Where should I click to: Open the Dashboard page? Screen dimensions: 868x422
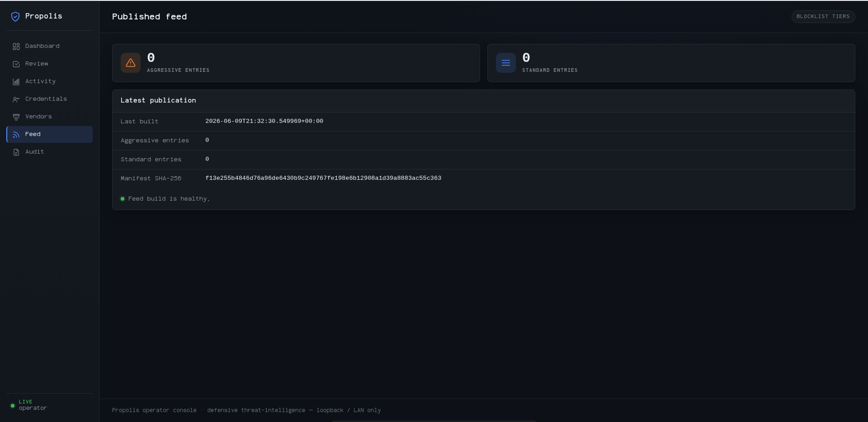(49, 46)
